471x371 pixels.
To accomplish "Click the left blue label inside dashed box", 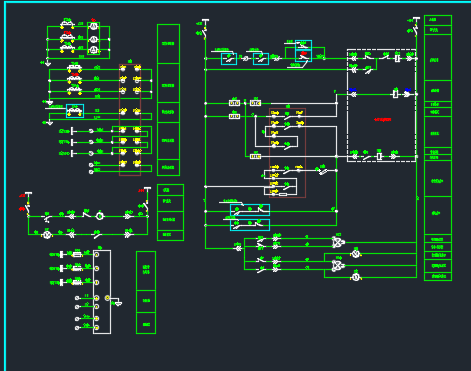I will coord(353,90).
